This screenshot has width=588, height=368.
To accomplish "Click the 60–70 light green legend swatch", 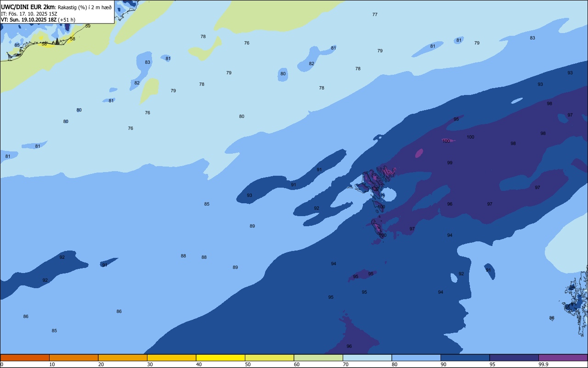I will tap(318, 357).
